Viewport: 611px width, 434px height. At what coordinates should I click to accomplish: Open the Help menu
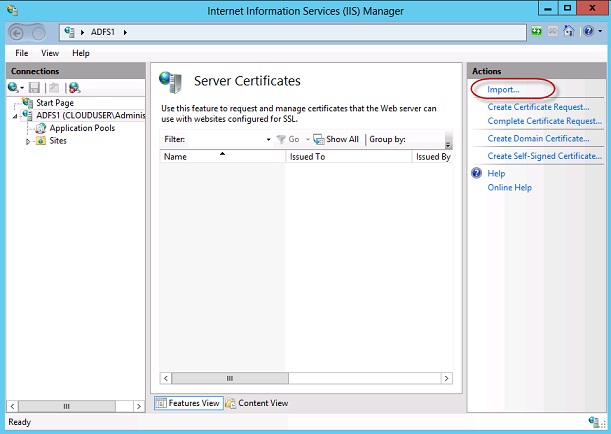(81, 53)
